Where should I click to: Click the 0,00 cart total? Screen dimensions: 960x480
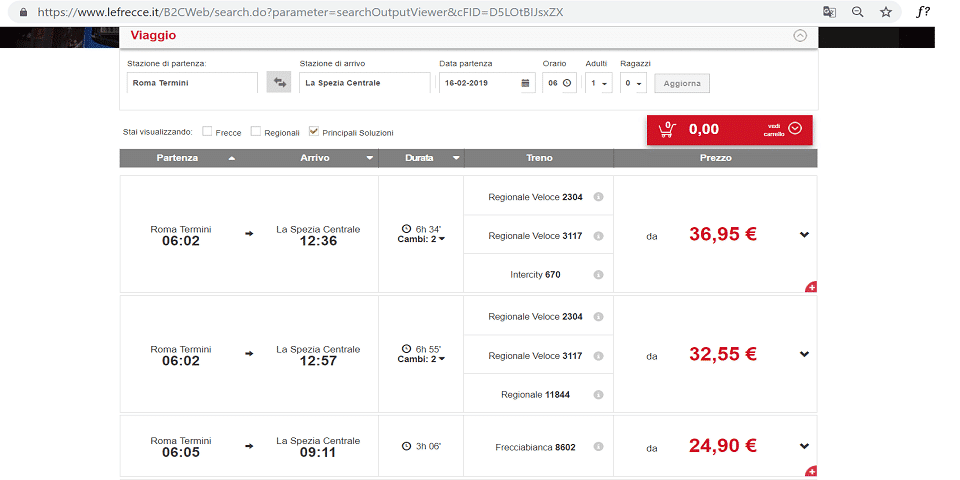(x=704, y=129)
